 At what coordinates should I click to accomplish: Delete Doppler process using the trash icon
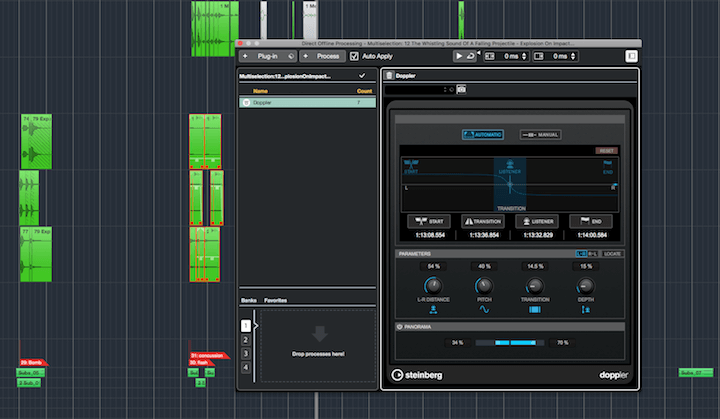[x=389, y=75]
